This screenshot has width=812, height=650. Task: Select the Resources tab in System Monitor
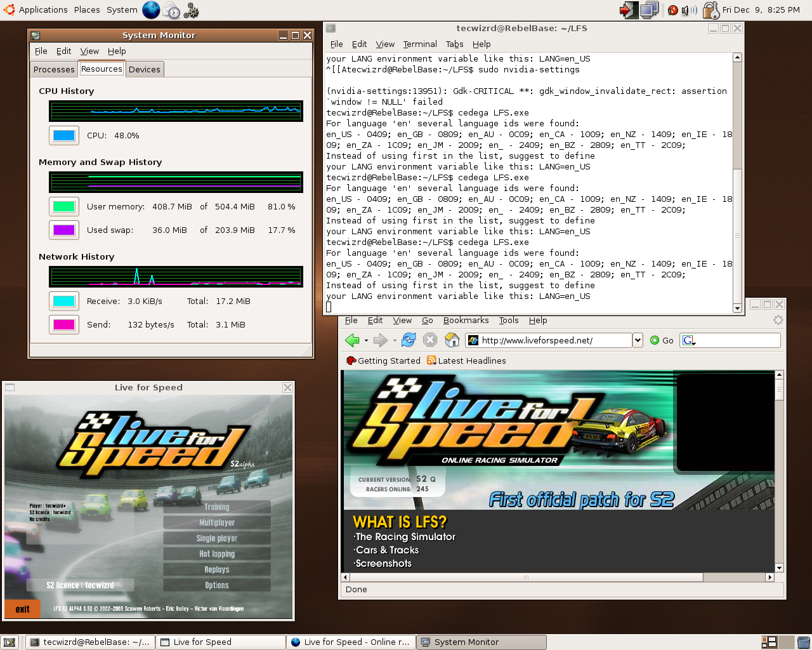tap(101, 69)
